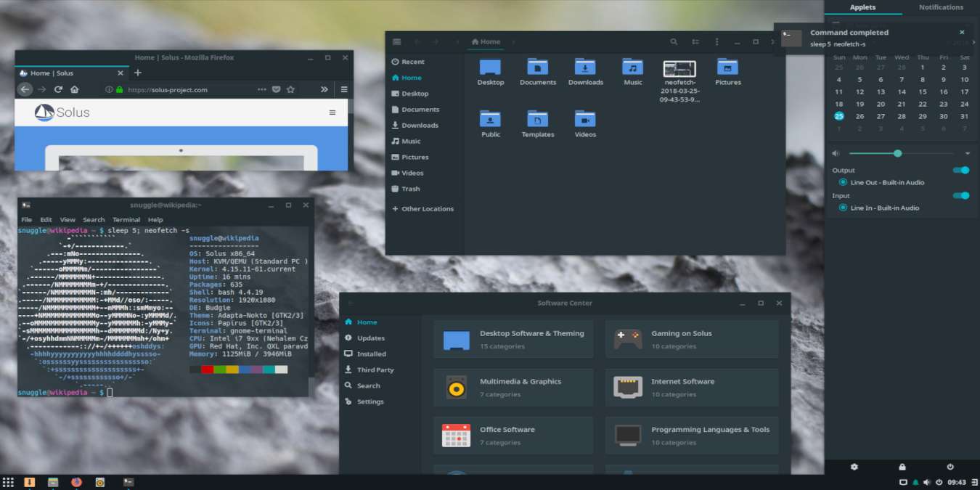Open Firefox's tracking protection shield icon
Image resolution: width=980 pixels, height=490 pixels.
point(277,89)
